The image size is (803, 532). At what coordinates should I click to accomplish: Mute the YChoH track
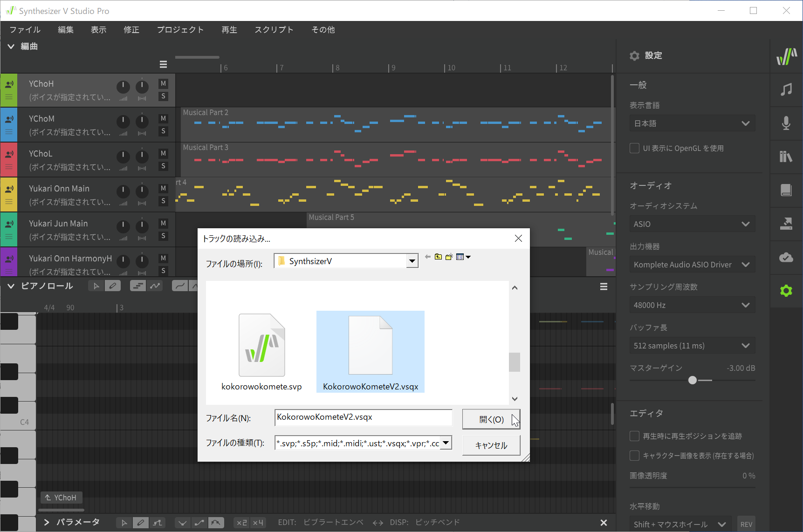(x=163, y=83)
